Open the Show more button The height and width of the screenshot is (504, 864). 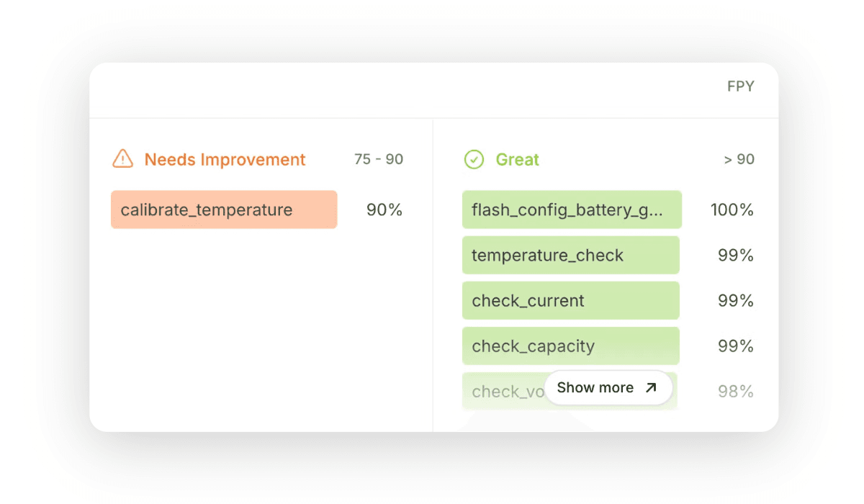tap(608, 387)
